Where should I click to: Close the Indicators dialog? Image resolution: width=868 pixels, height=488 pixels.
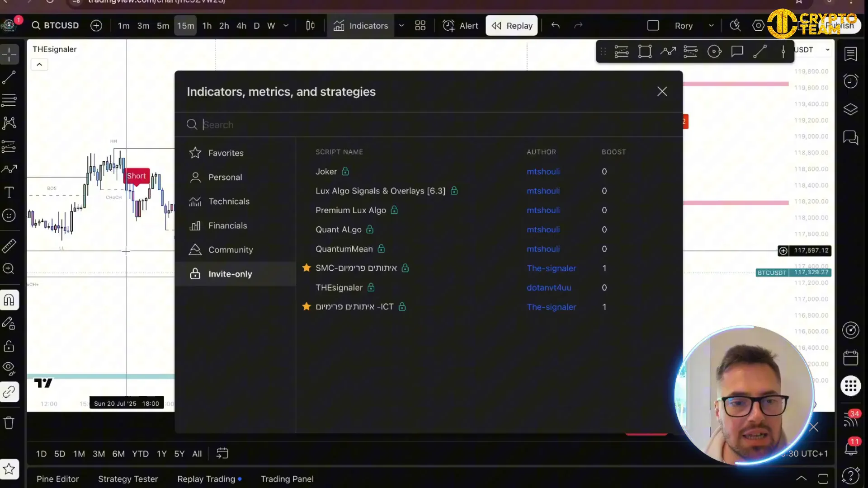pyautogui.click(x=662, y=91)
